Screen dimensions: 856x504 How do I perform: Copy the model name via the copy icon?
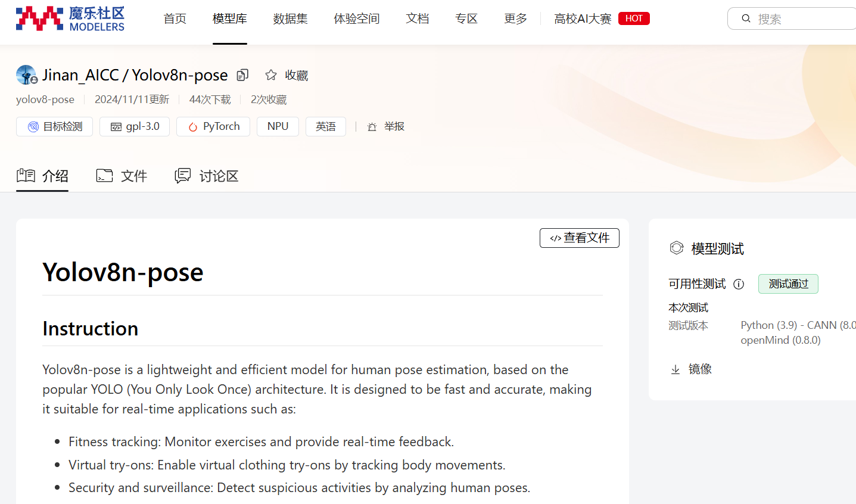click(242, 74)
